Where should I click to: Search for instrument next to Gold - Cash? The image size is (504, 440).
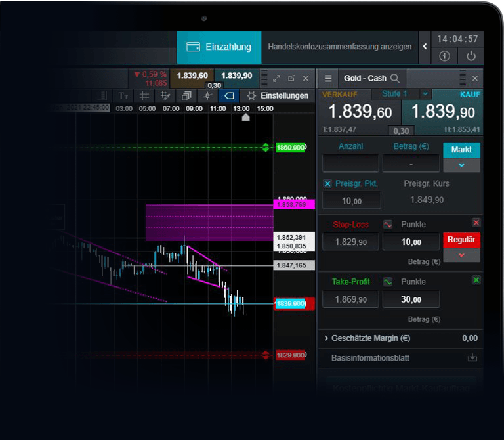(395, 78)
